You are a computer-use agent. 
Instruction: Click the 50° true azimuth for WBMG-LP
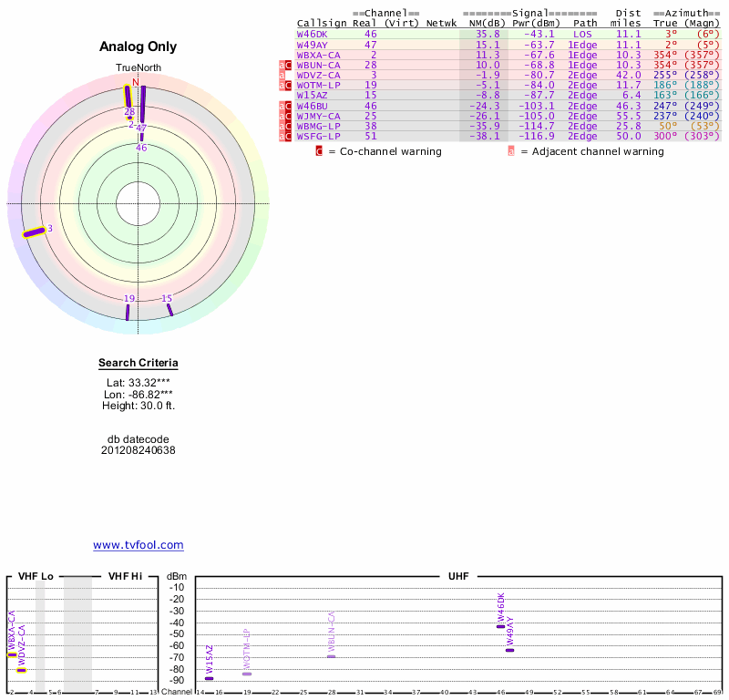pos(669,126)
